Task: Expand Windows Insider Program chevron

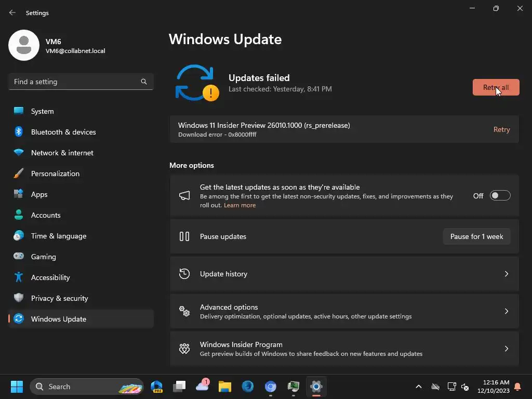Action: 506,349
